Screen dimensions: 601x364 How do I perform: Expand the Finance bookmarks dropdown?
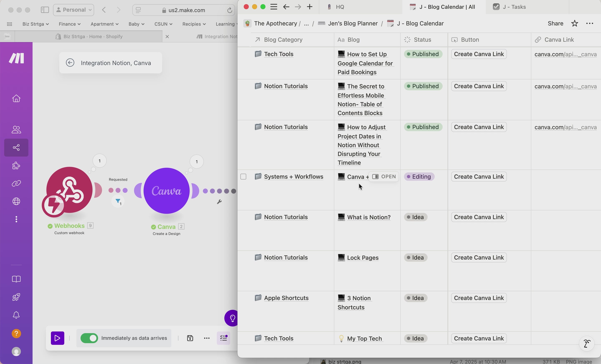tap(69, 24)
